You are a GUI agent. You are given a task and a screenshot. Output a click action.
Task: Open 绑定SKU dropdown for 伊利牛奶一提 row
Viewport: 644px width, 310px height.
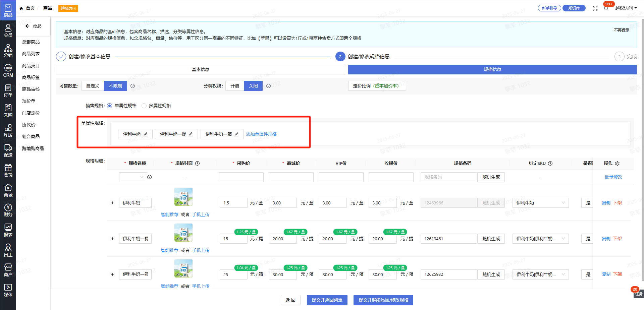click(x=540, y=239)
